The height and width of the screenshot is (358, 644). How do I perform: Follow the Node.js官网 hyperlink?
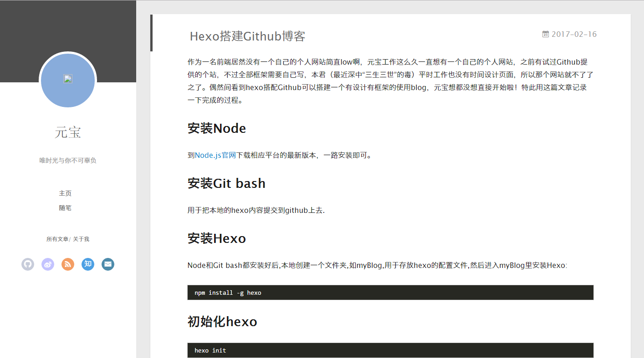215,155
